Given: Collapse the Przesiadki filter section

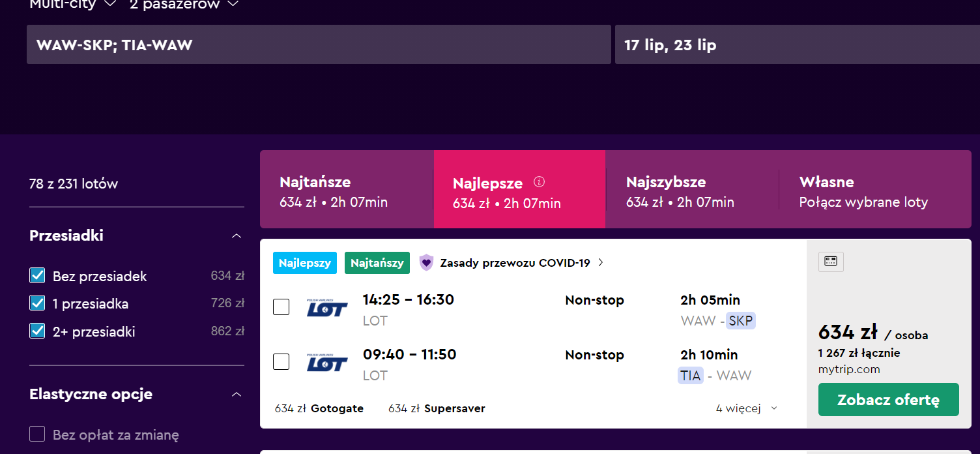Looking at the screenshot, I should click(237, 235).
